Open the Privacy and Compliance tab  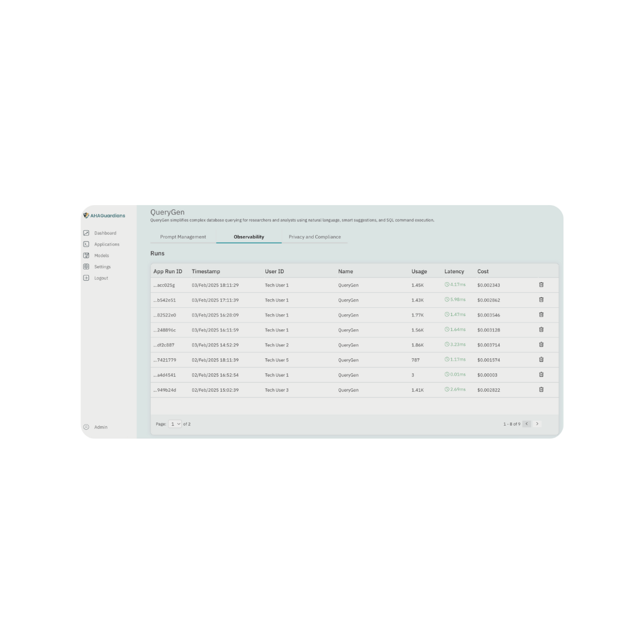[x=314, y=237]
